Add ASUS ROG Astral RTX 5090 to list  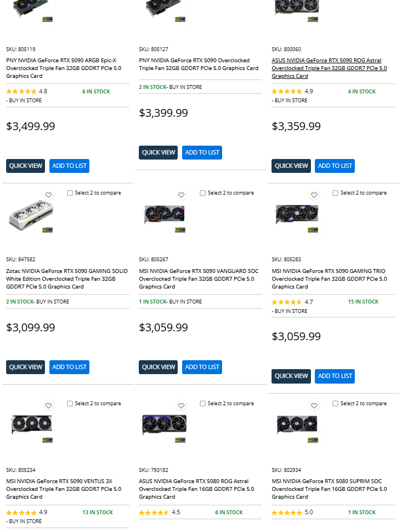click(x=335, y=166)
